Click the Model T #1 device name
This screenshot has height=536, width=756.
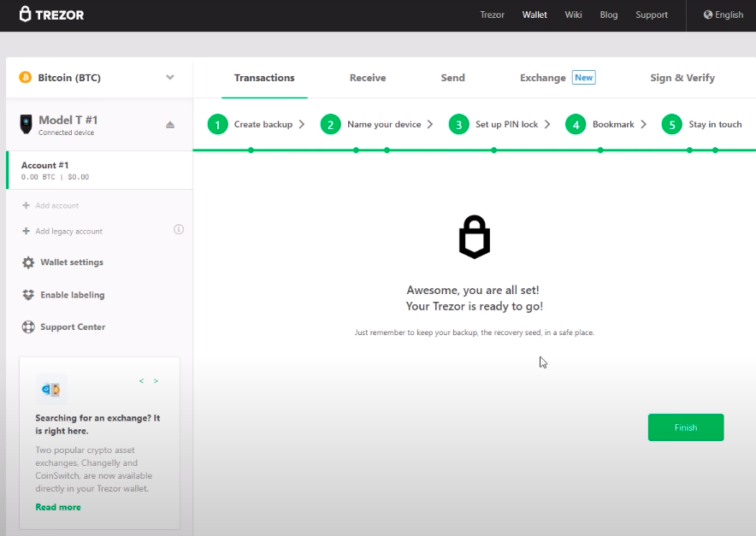(x=68, y=120)
